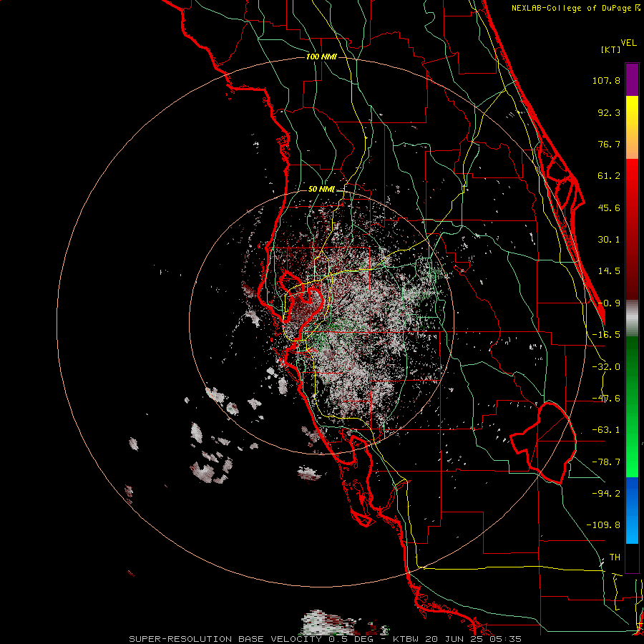
Task: Click the 76.7 legend value
Action: (609, 144)
